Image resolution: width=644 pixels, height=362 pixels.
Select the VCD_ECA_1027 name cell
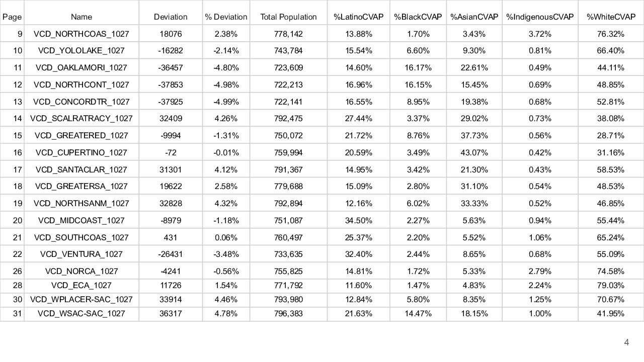[82, 286]
